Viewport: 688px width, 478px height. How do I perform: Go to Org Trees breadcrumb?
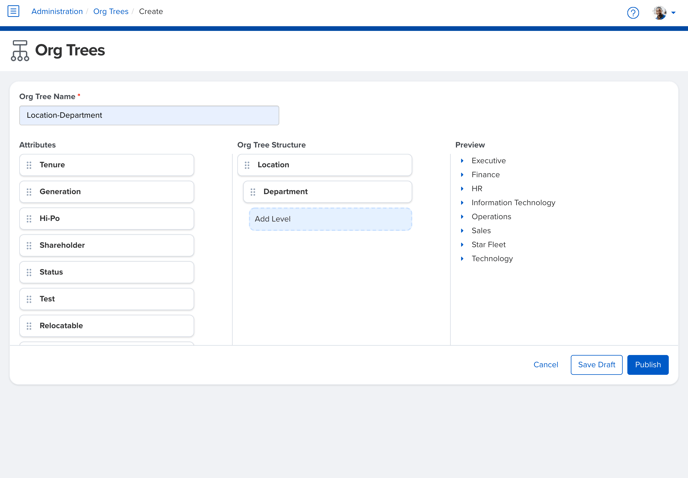111,11
